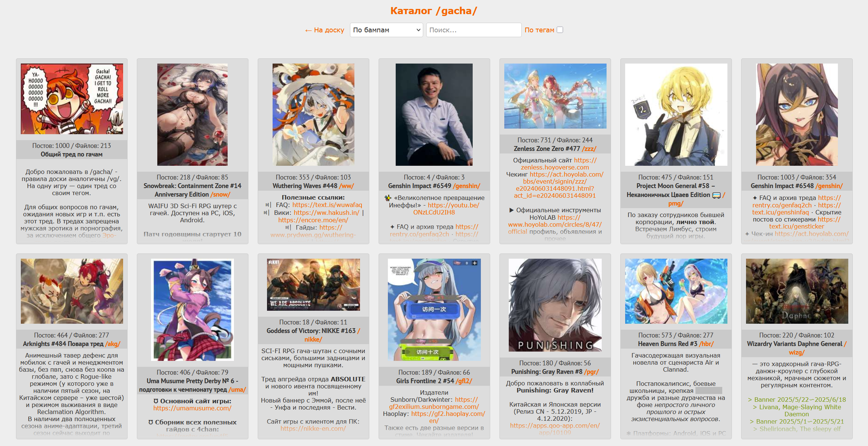Open Genshin Impact #6549 man photo
The width and height of the screenshot is (868, 446).
tap(434, 114)
